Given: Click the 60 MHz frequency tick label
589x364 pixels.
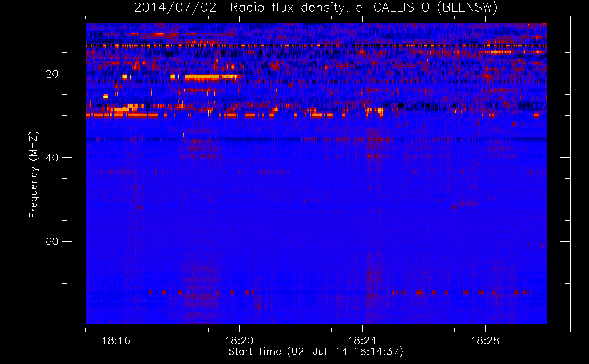Looking at the screenshot, I should [52, 242].
